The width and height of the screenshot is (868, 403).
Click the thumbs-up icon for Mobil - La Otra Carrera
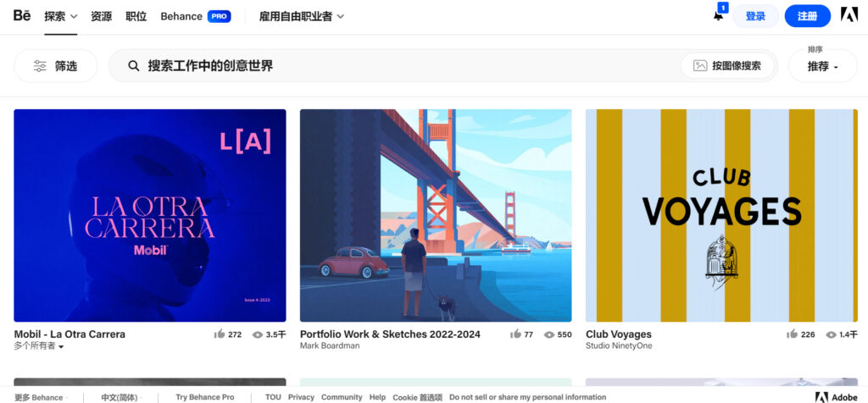[x=220, y=334]
